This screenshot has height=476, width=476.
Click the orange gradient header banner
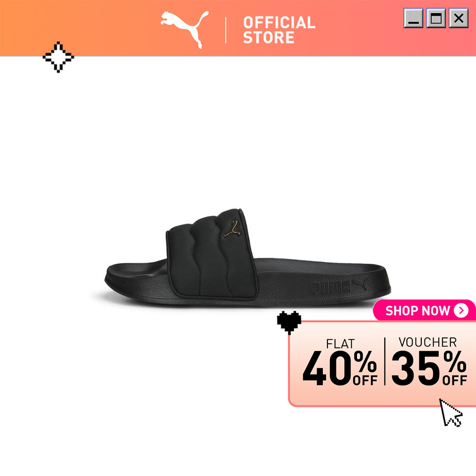(x=238, y=28)
